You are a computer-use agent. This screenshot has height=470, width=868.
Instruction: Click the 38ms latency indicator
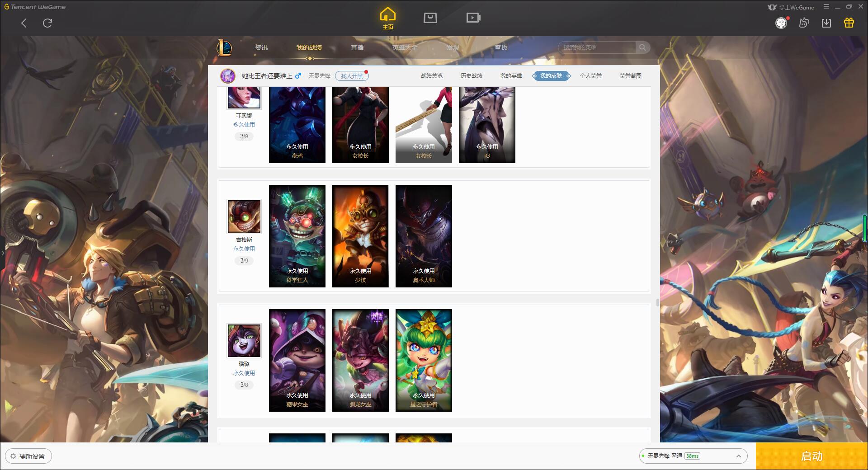pyautogui.click(x=692, y=456)
